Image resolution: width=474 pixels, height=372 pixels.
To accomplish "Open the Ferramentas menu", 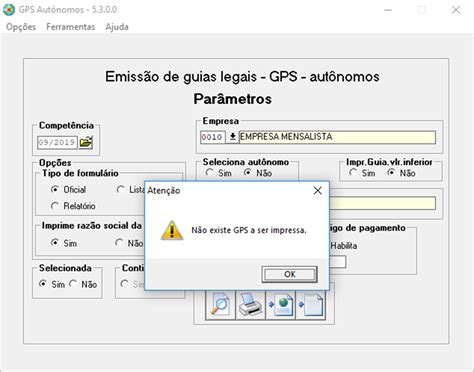I will [x=70, y=27].
